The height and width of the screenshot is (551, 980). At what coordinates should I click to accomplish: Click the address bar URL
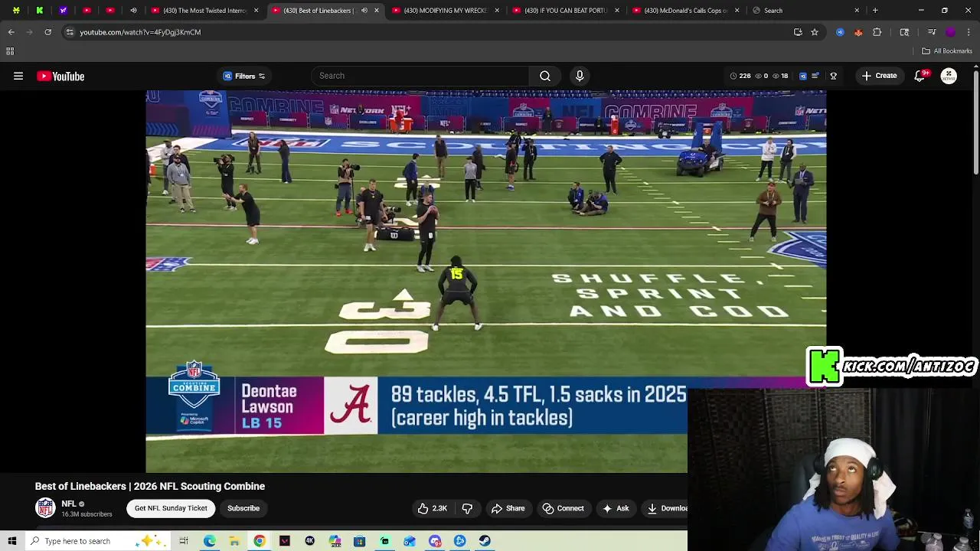coord(140,32)
